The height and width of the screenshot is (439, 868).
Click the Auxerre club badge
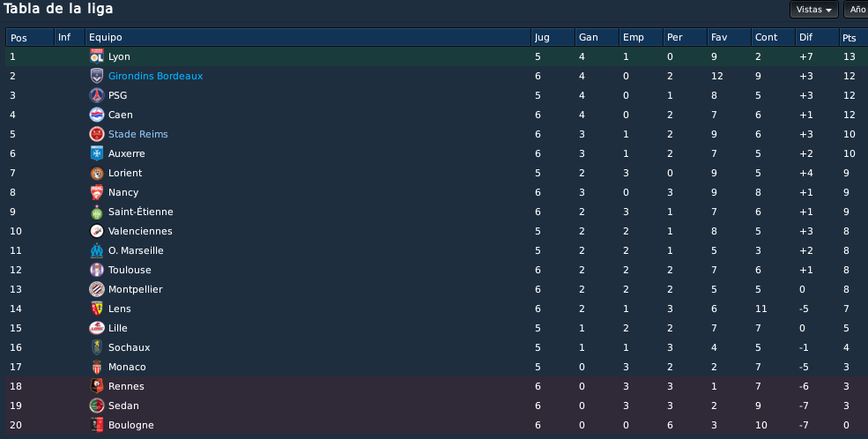[x=97, y=153]
